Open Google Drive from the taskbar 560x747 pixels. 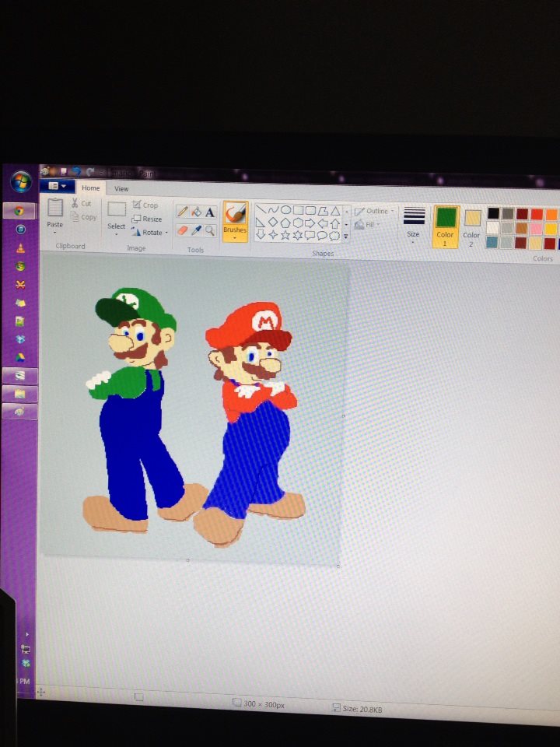[20, 357]
